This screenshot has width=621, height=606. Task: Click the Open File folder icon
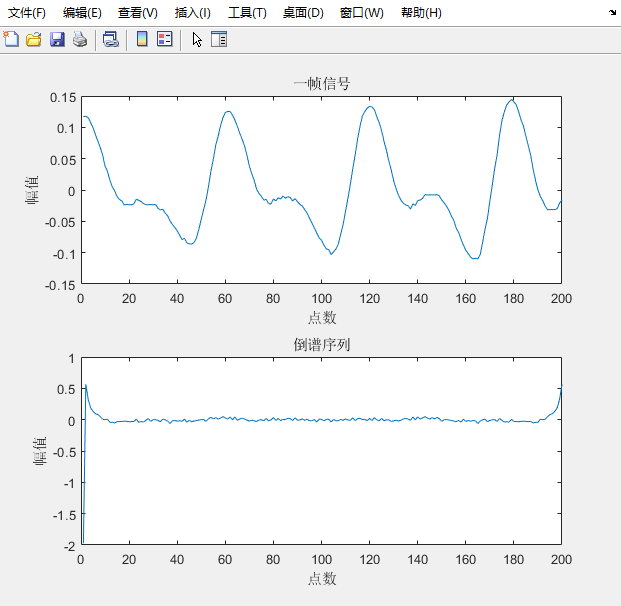[34, 39]
